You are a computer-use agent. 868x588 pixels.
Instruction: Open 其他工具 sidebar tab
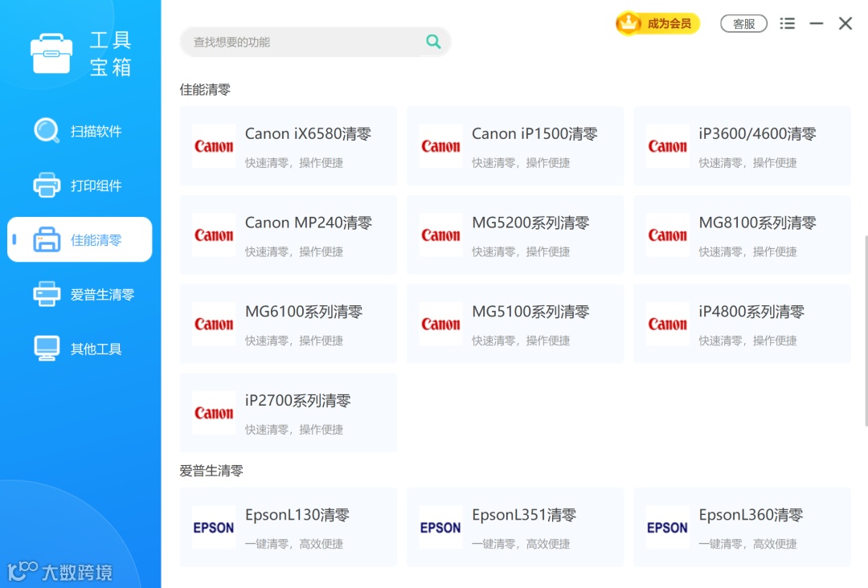[x=80, y=349]
